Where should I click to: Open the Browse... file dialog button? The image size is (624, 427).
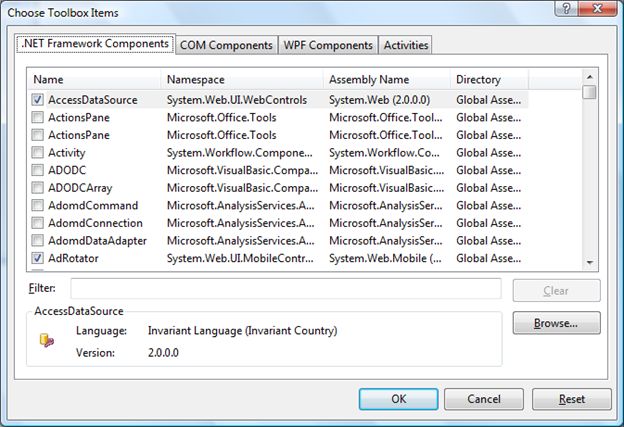556,323
